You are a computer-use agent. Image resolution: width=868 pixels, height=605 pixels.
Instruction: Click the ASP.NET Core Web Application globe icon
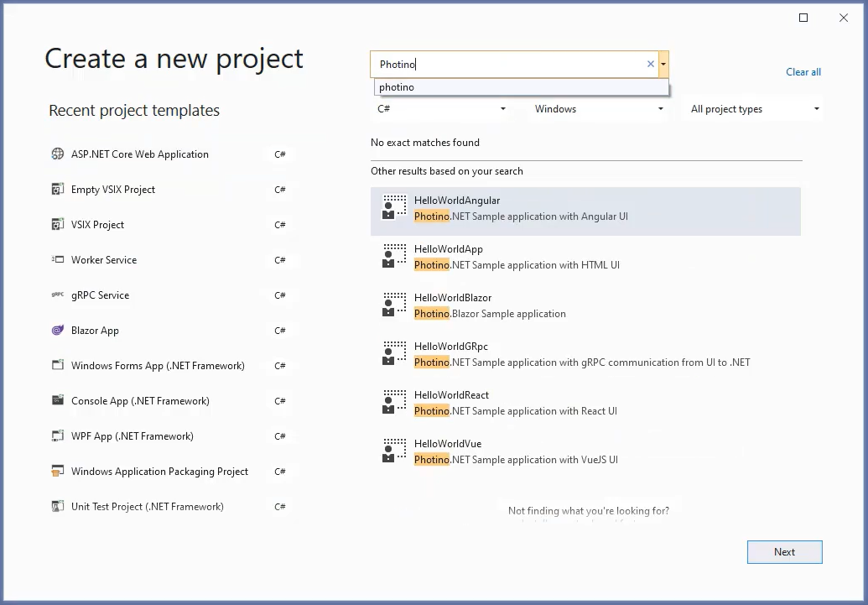pyautogui.click(x=58, y=154)
